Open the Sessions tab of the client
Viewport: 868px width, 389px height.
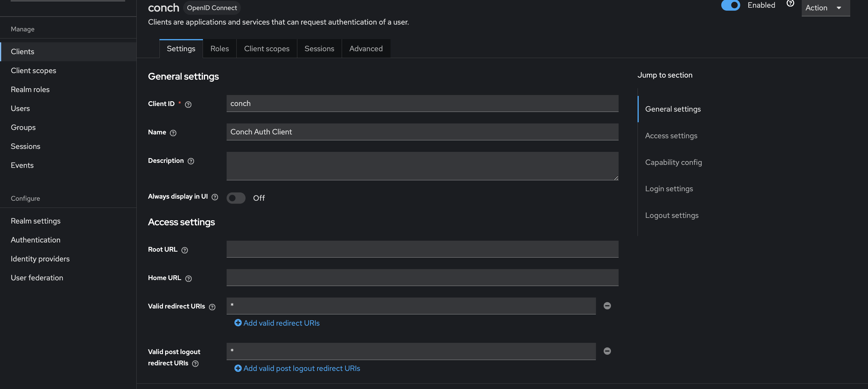tap(319, 49)
